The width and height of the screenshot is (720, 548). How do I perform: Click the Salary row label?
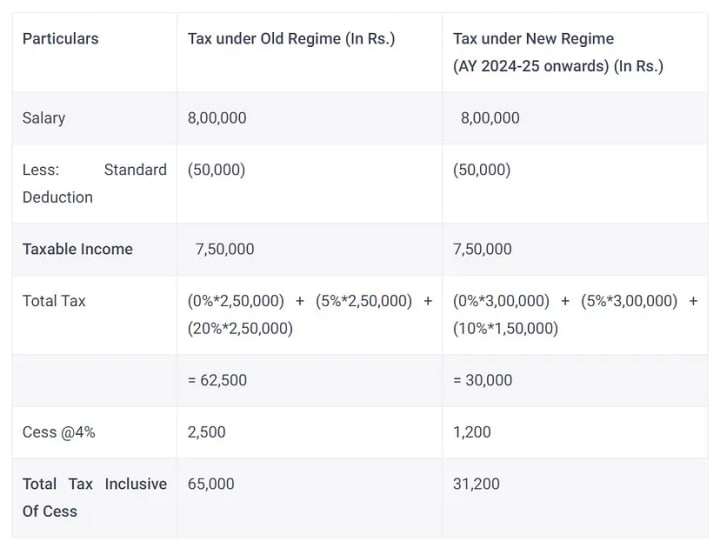43,117
